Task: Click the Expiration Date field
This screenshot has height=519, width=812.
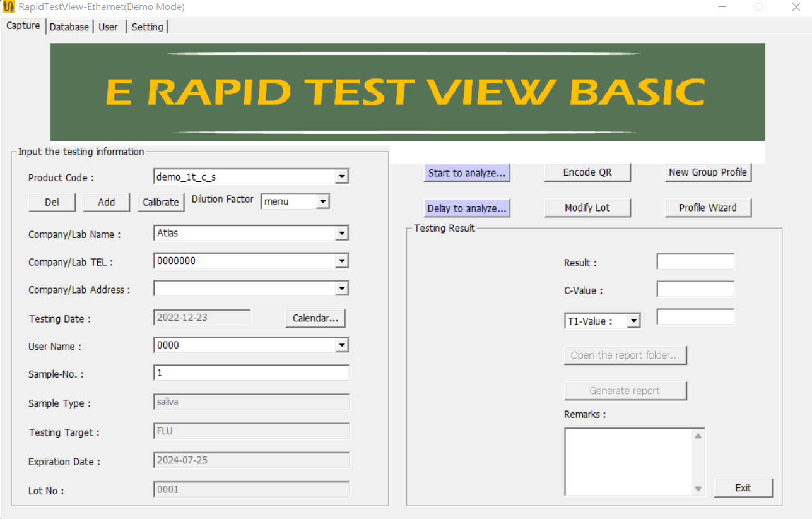Action: pos(251,460)
